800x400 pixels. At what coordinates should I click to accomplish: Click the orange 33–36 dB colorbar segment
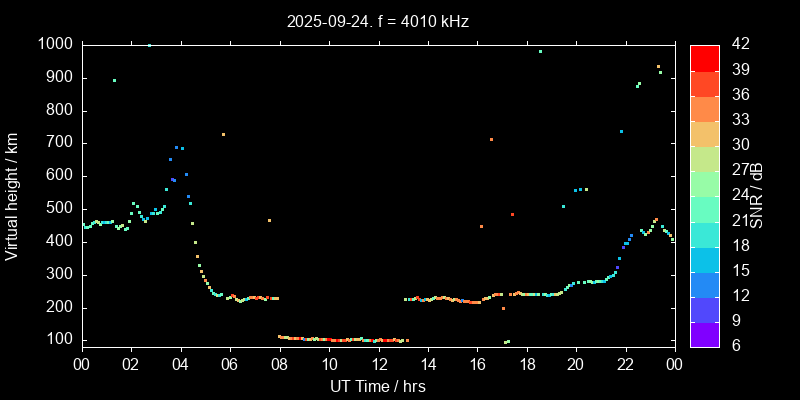[705, 107]
